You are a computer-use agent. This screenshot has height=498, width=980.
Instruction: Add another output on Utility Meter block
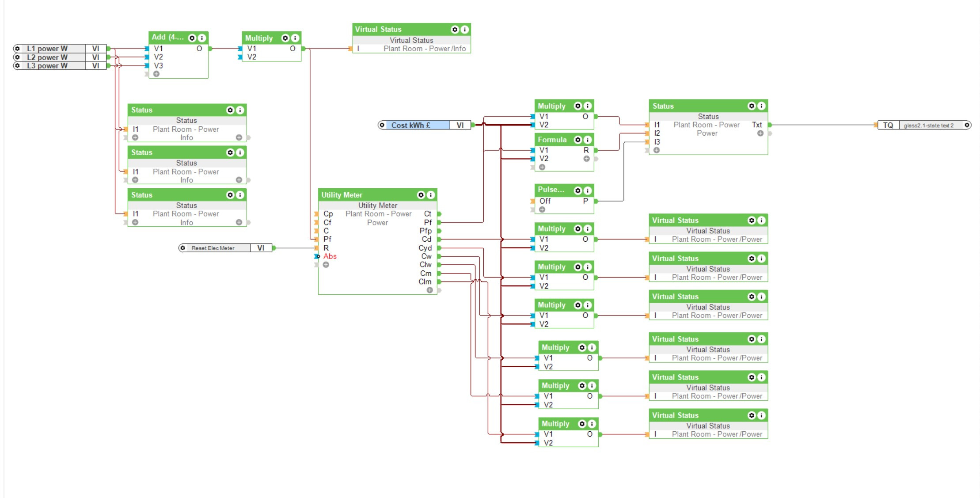click(429, 290)
